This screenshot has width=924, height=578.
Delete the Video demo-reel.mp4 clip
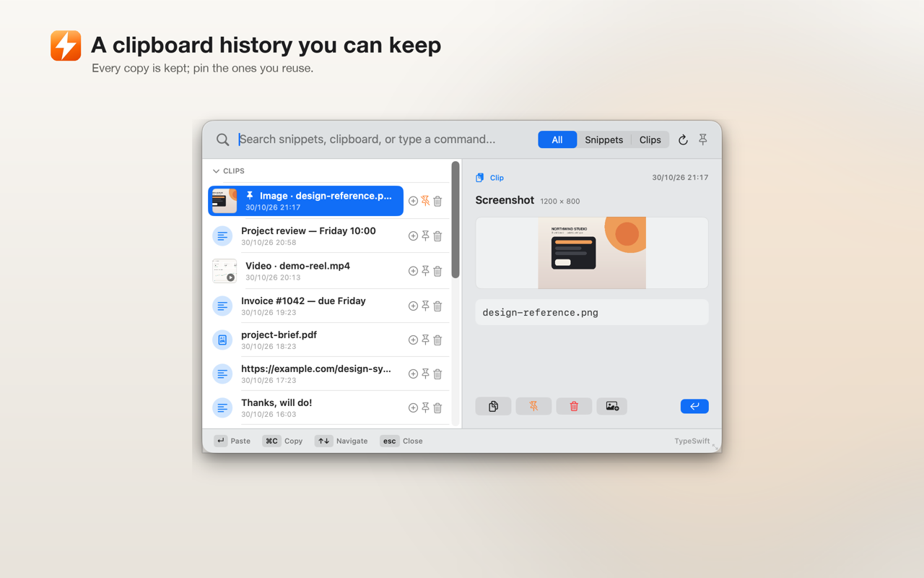pos(437,271)
